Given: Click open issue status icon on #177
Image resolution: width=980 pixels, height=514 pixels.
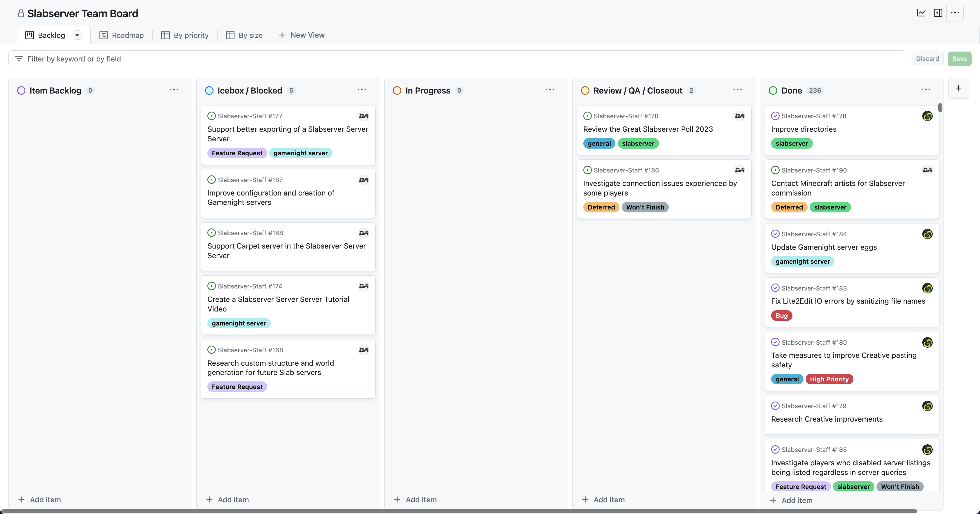Looking at the screenshot, I should tap(211, 116).
